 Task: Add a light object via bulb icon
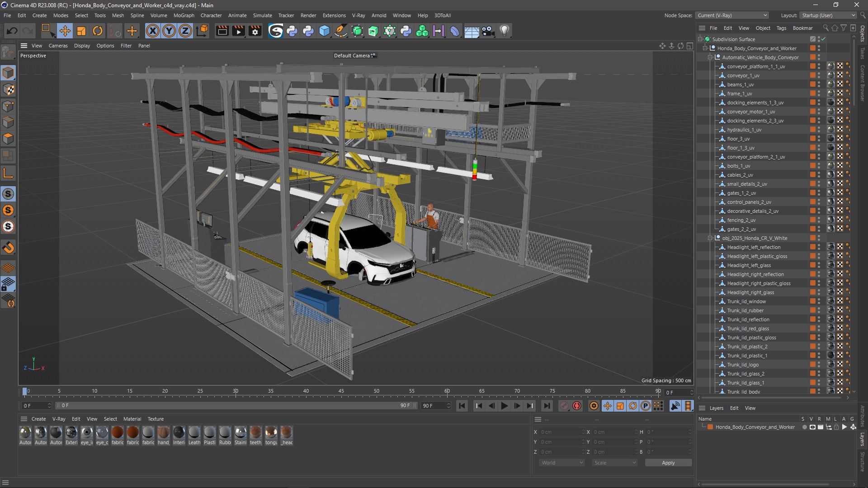[x=505, y=31]
